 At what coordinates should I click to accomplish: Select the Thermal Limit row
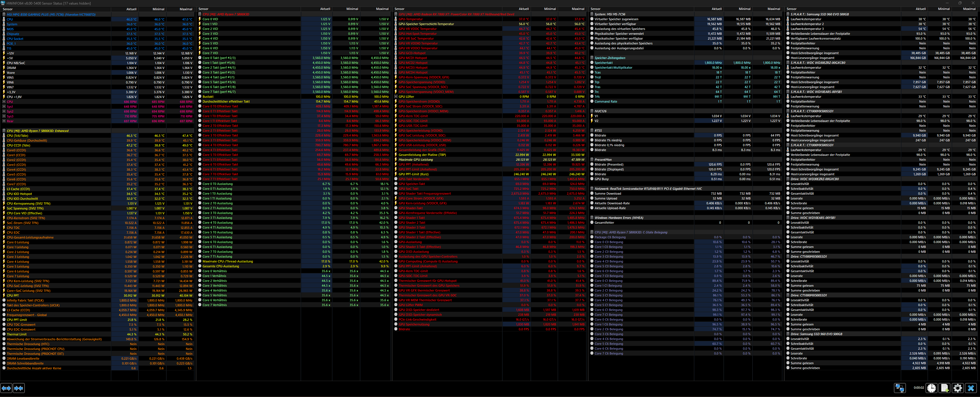coord(17,334)
